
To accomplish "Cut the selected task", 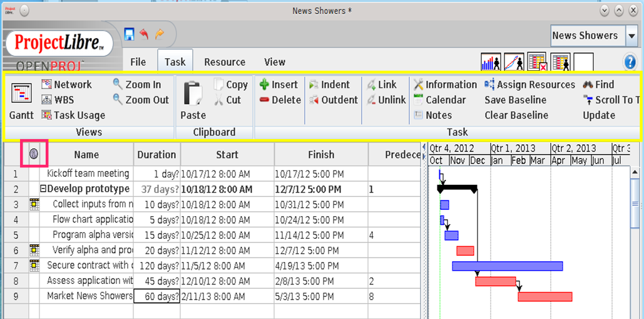I will coord(227,100).
